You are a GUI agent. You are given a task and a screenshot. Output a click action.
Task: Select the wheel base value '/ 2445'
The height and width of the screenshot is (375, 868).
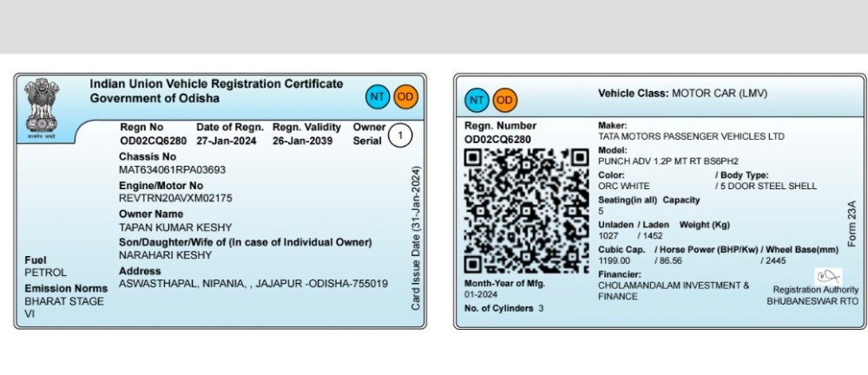pyautogui.click(x=773, y=260)
